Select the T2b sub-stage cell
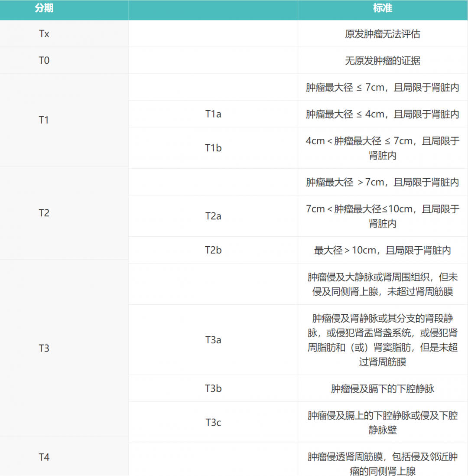The height and width of the screenshot is (476, 468). point(213,250)
